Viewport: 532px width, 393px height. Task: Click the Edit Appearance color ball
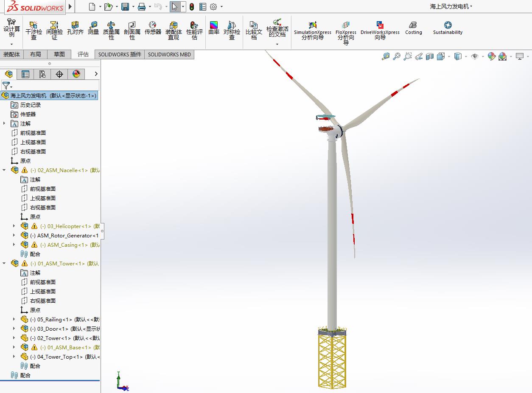(x=492, y=56)
